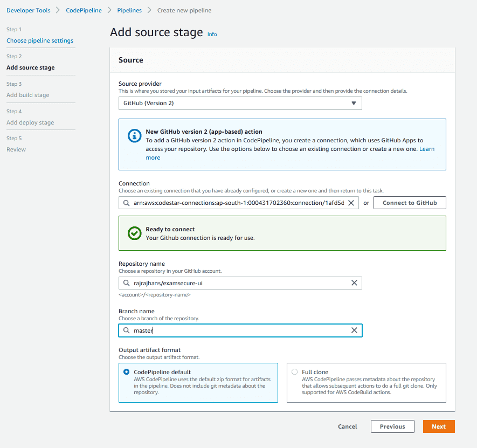
Task: Open Info link beside Add source stage
Action: point(212,35)
